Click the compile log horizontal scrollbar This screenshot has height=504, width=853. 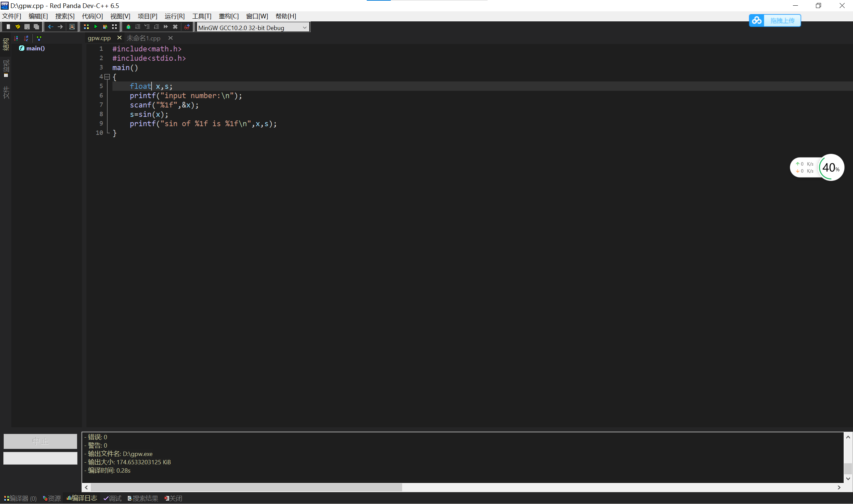246,487
